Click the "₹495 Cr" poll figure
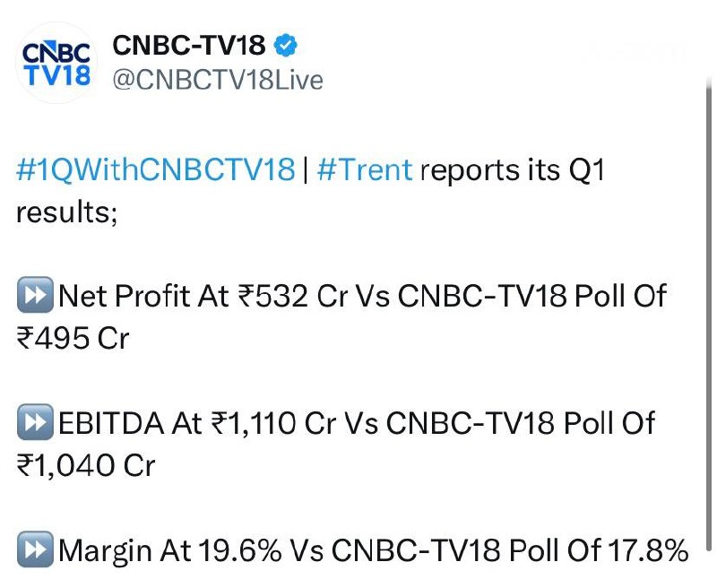717x588 pixels. (73, 338)
